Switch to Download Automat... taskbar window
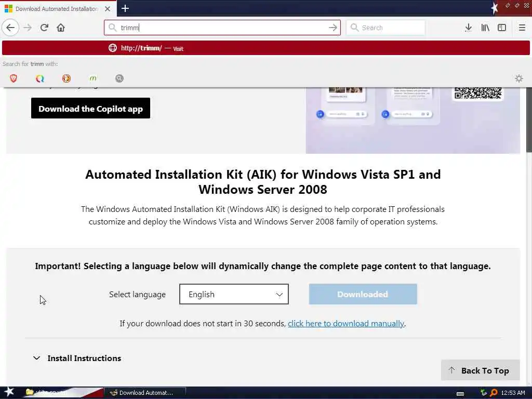 [x=145, y=393]
